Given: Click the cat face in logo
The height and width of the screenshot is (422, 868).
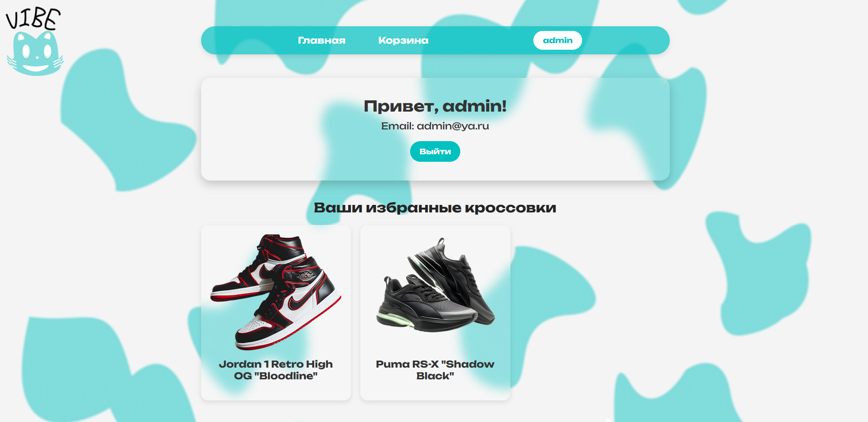Looking at the screenshot, I should 35,53.
